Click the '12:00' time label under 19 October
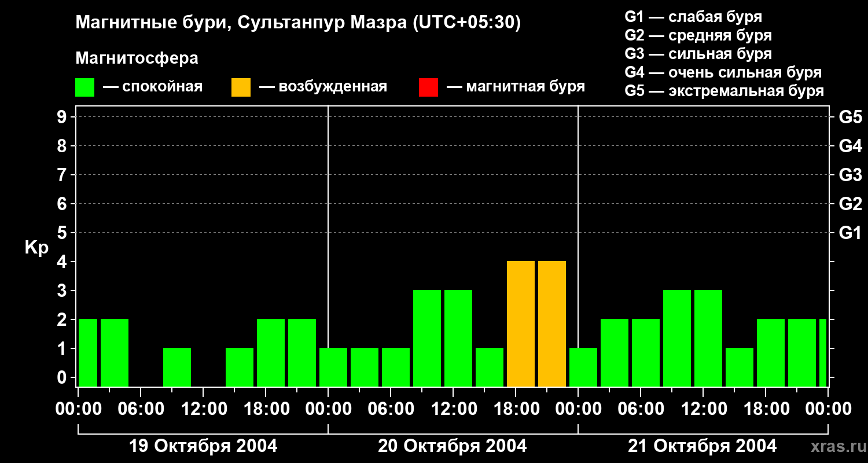The height and width of the screenshot is (463, 868). click(203, 409)
